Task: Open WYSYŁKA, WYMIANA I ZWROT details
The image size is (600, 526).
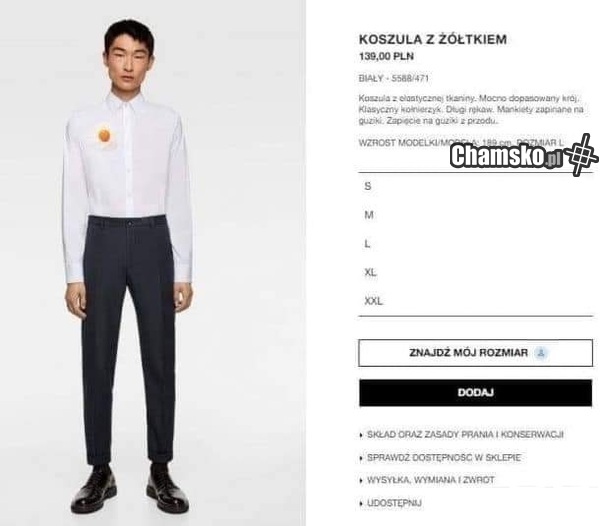Action: (430, 480)
